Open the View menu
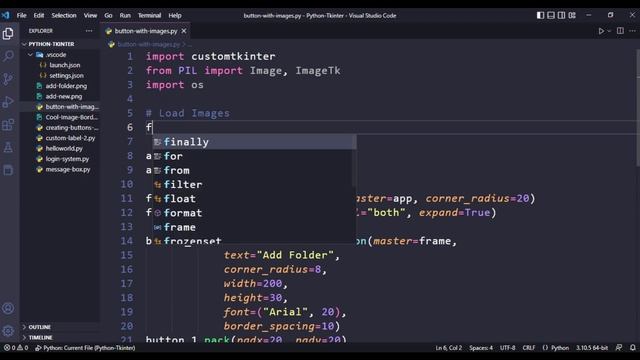This screenshot has width=640, height=360. [90, 16]
